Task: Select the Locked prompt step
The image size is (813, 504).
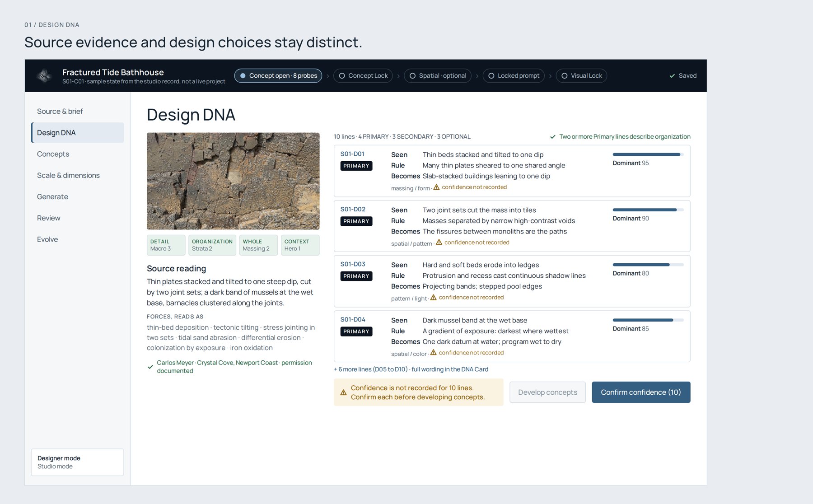Action: coord(514,76)
